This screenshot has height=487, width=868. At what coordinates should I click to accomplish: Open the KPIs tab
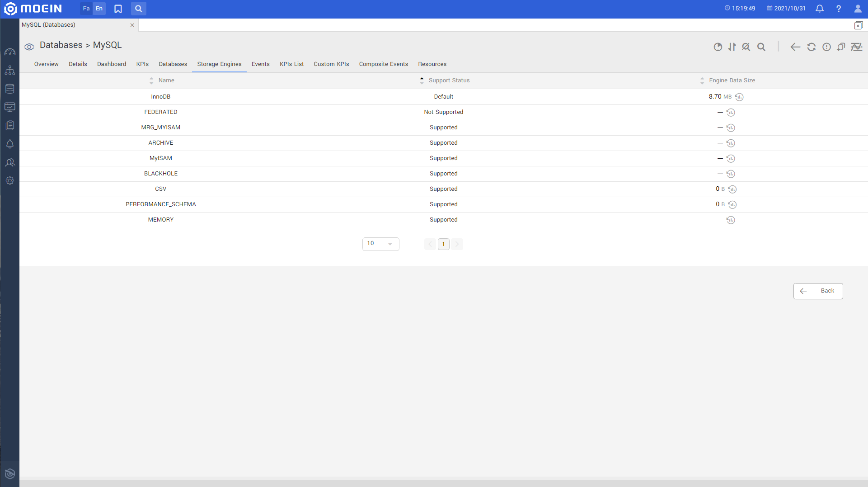tap(142, 64)
